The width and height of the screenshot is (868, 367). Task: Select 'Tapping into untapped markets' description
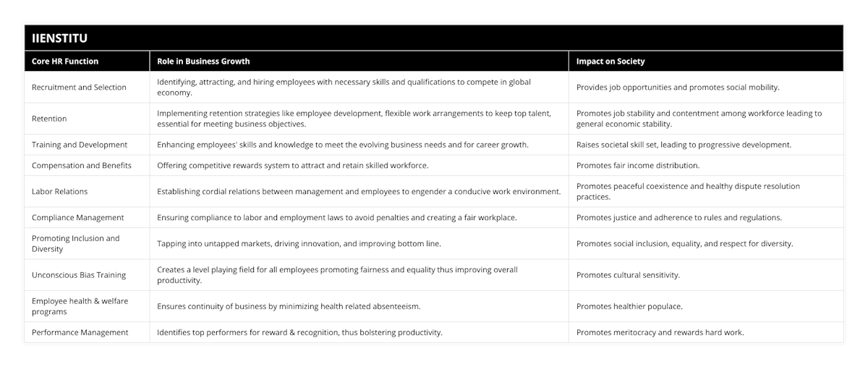[x=299, y=243]
